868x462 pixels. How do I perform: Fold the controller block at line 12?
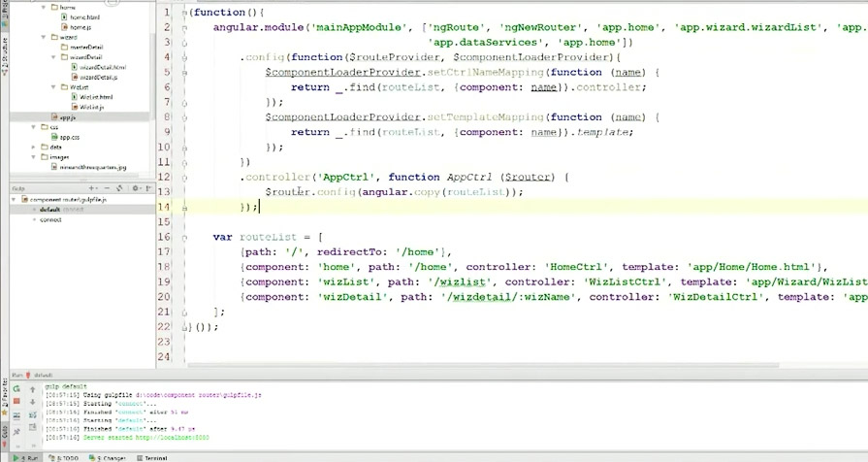point(184,178)
